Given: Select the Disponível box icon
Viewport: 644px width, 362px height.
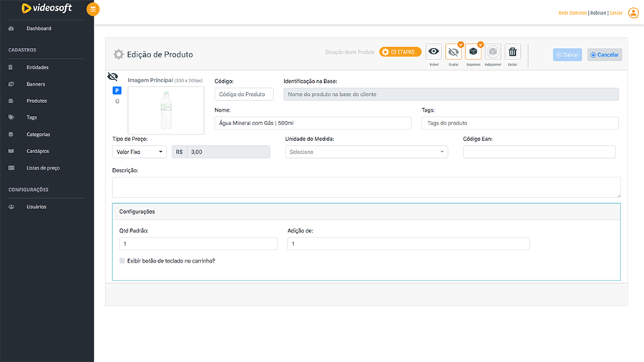Looking at the screenshot, I should [x=473, y=52].
